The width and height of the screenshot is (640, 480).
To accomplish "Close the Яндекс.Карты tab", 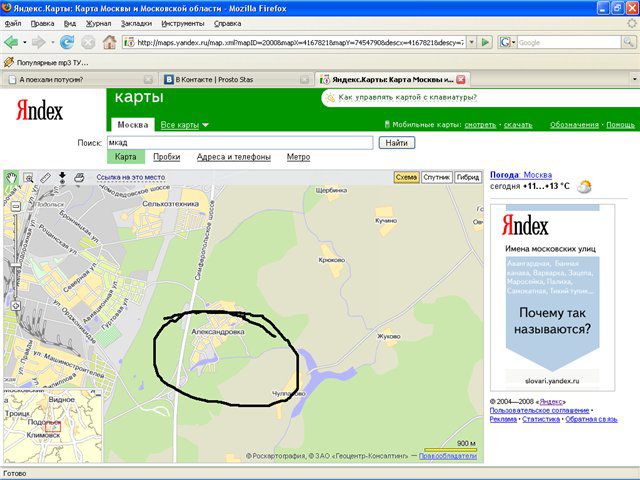I will point(460,80).
